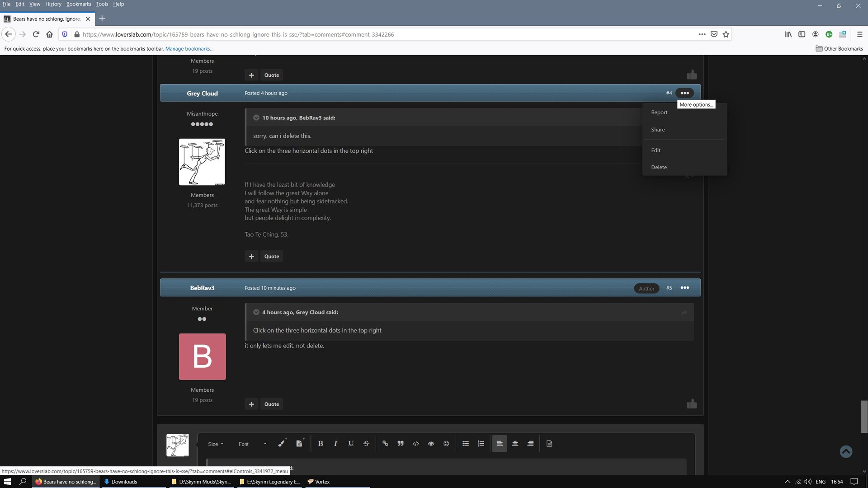Open the Firefox account icon
The height and width of the screenshot is (488, 868).
click(x=816, y=34)
